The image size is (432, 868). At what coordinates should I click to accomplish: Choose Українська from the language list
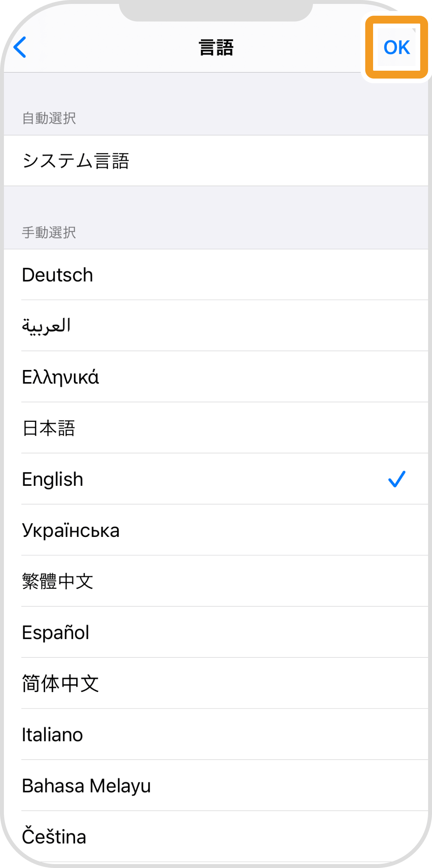(x=71, y=530)
